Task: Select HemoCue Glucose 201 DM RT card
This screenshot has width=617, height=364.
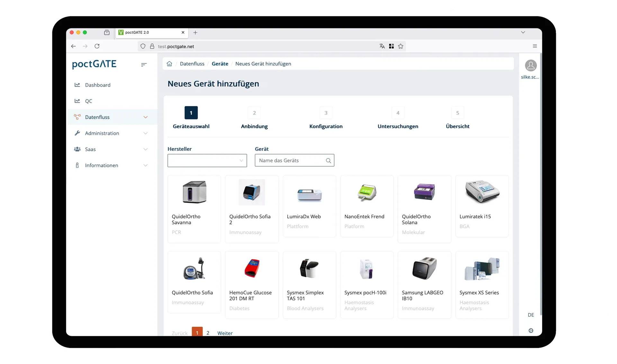Action: (x=252, y=285)
